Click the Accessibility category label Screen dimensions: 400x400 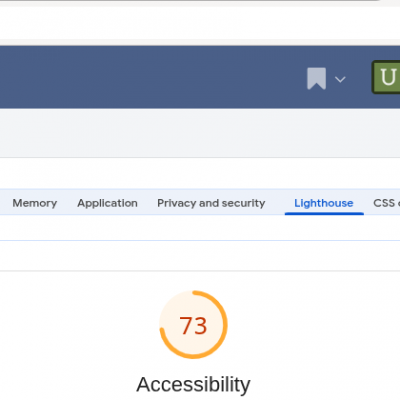click(193, 384)
